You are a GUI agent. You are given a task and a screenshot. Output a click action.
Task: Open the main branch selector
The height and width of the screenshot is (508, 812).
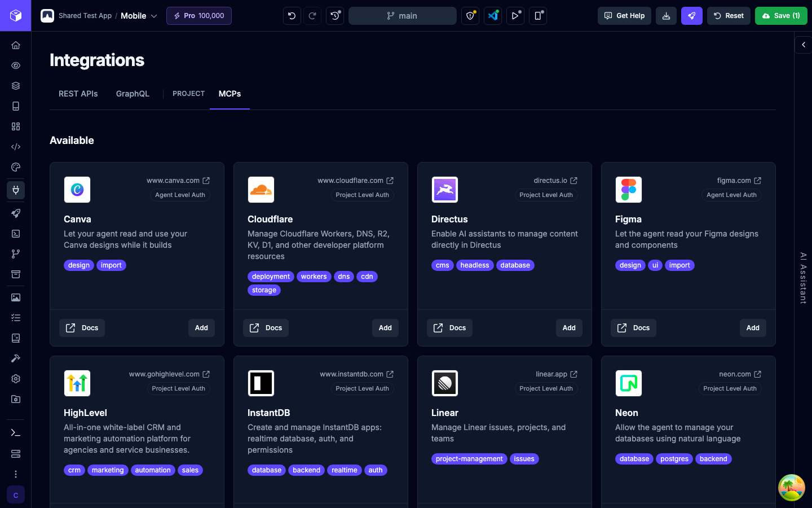pos(403,16)
